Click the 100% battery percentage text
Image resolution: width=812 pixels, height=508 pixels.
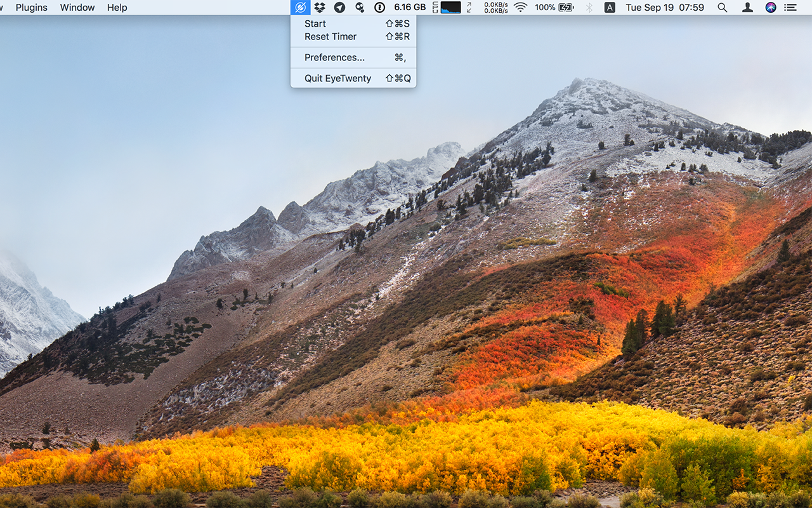545,8
